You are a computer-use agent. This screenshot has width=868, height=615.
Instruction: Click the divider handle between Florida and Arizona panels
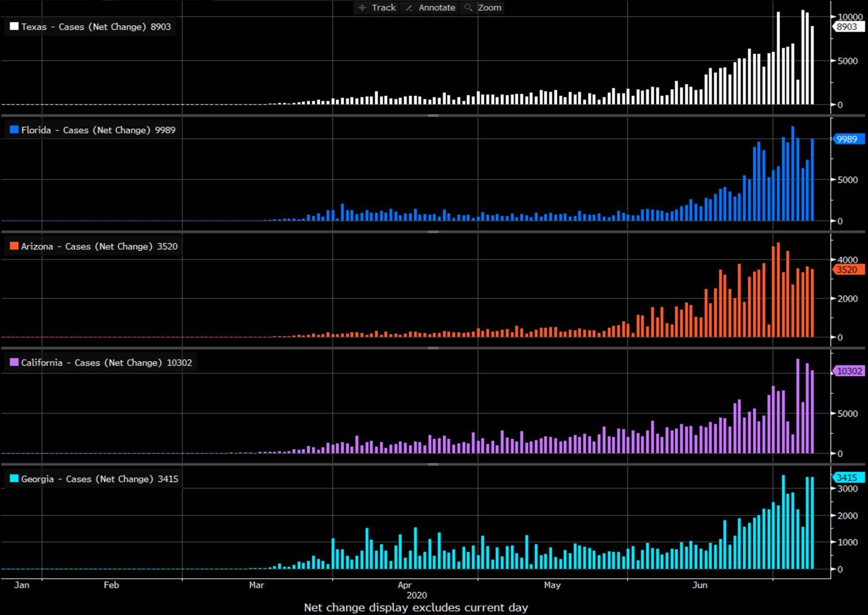pyautogui.click(x=433, y=231)
